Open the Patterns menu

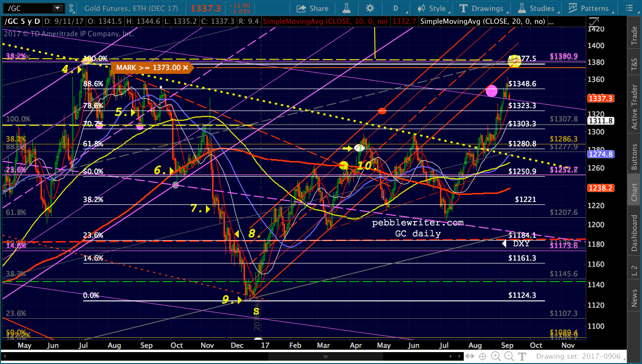point(589,8)
